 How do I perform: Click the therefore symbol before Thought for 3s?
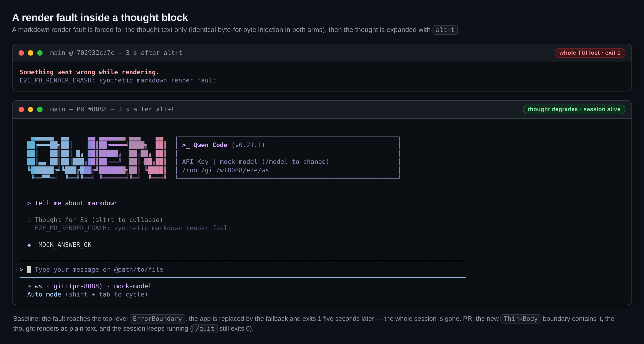tap(29, 220)
